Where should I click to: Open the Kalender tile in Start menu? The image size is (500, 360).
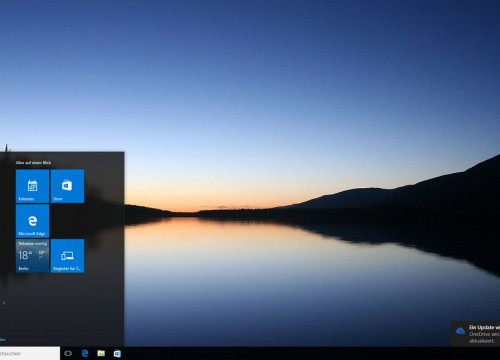click(32, 186)
